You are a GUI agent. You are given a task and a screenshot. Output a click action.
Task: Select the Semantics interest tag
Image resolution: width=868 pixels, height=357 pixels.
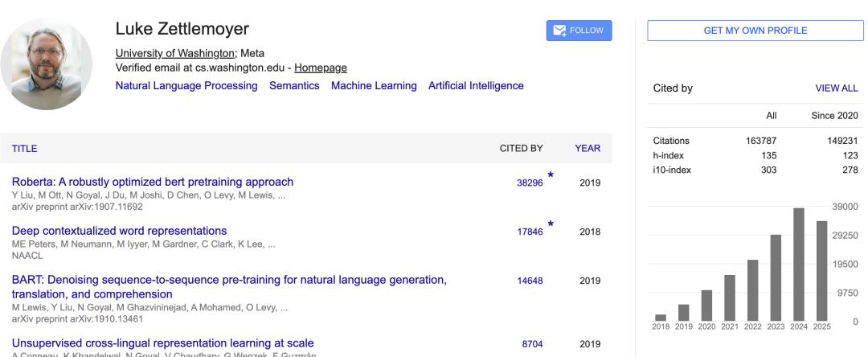click(294, 85)
